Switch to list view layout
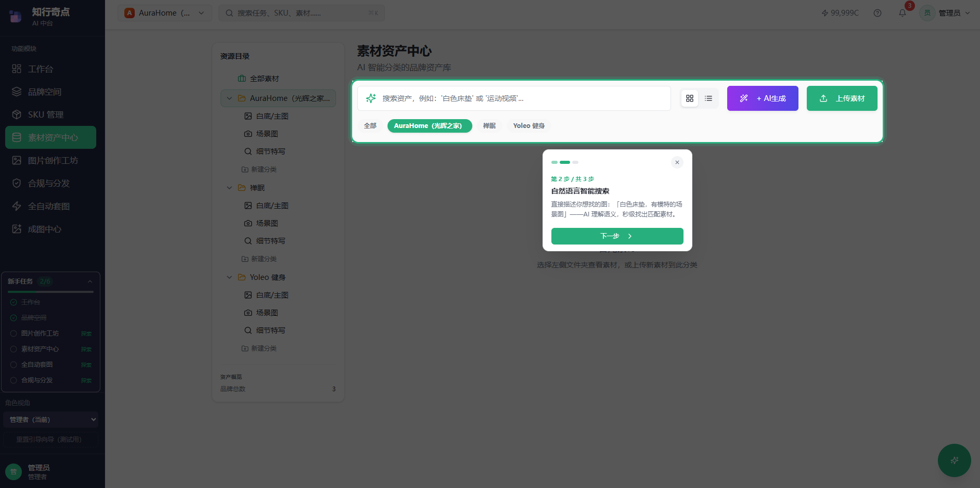 (708, 98)
